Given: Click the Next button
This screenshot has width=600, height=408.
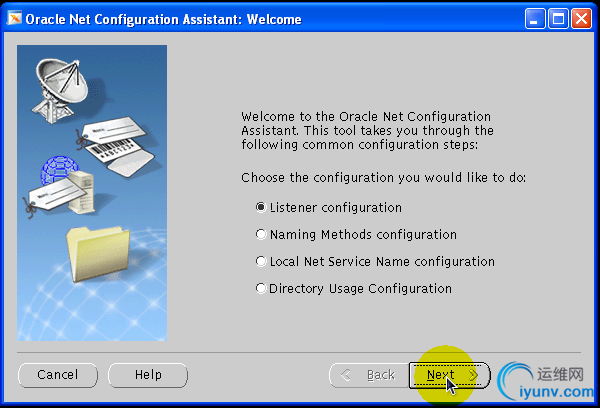Looking at the screenshot, I should (x=450, y=375).
